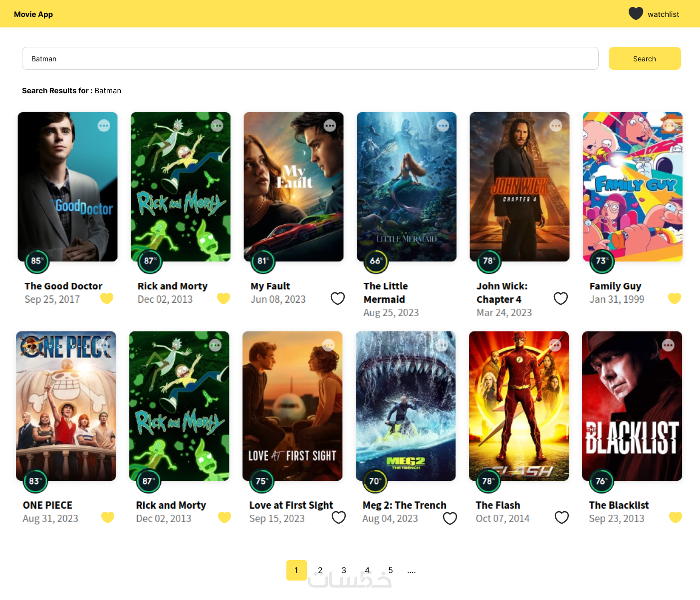Open the three-dot menu on My Fault poster
This screenshot has height=600, width=700.
tap(330, 126)
